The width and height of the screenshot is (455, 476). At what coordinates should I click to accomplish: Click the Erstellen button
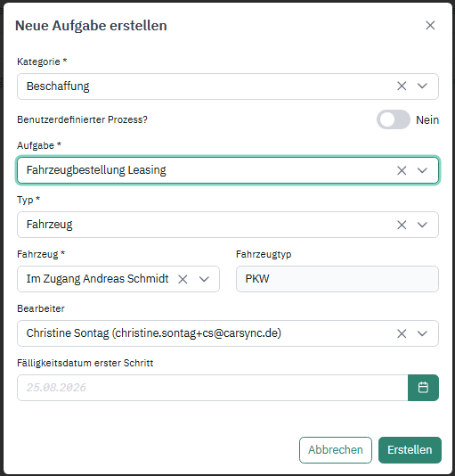tap(410, 450)
